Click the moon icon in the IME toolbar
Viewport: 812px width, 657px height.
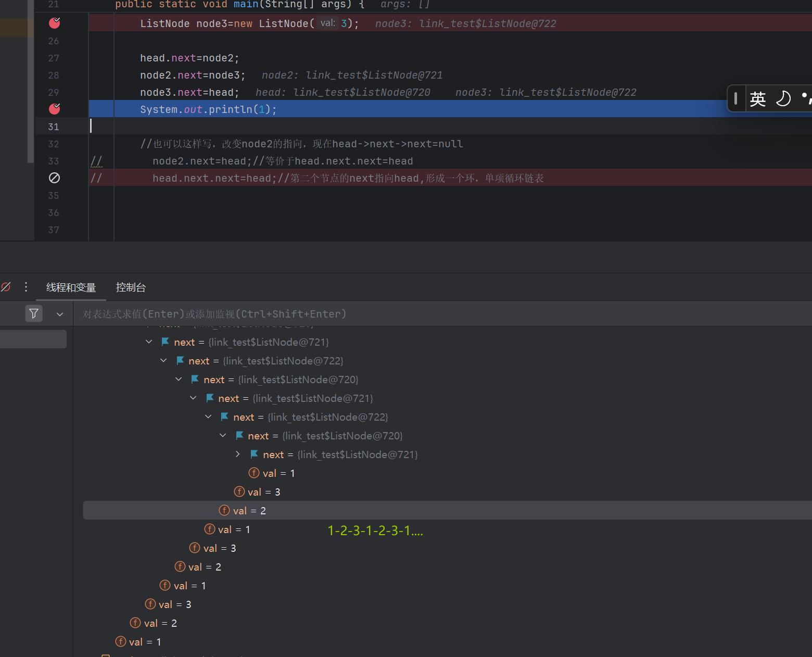click(x=783, y=98)
